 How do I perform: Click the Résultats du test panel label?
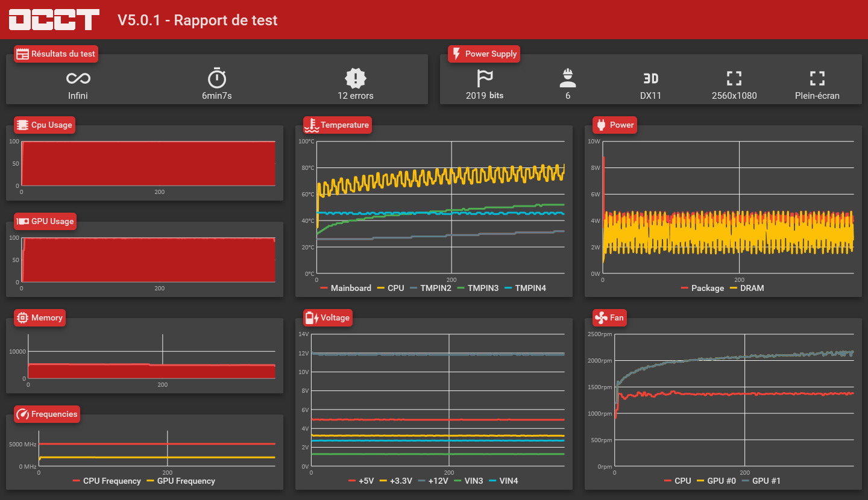[x=56, y=54]
